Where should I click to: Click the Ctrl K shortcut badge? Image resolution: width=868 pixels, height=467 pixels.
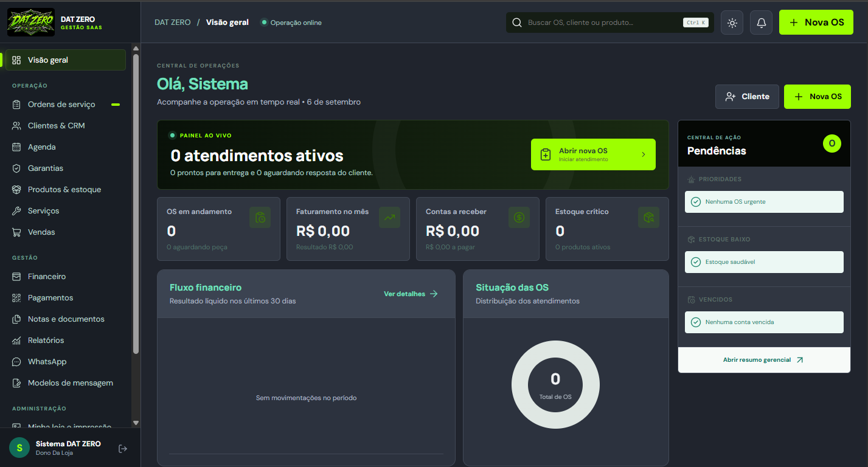pos(695,22)
